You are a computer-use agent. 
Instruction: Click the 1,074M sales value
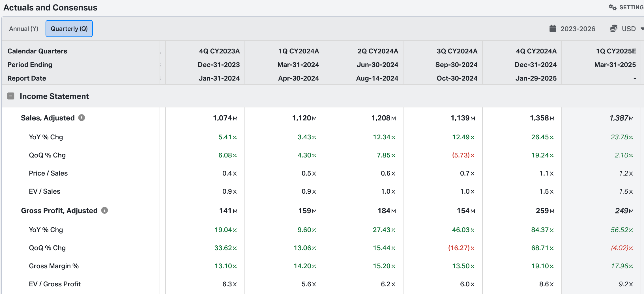point(225,118)
